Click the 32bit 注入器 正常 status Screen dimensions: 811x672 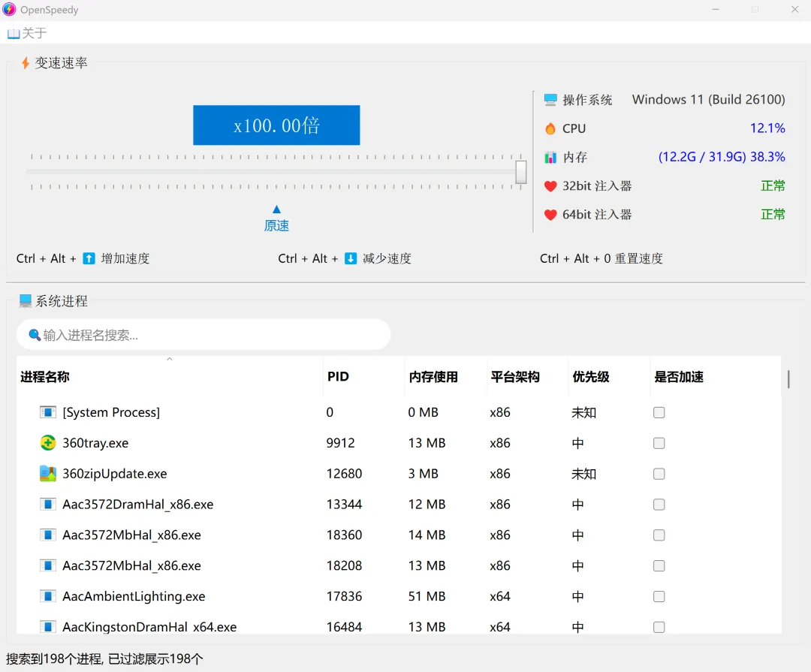click(x=773, y=185)
